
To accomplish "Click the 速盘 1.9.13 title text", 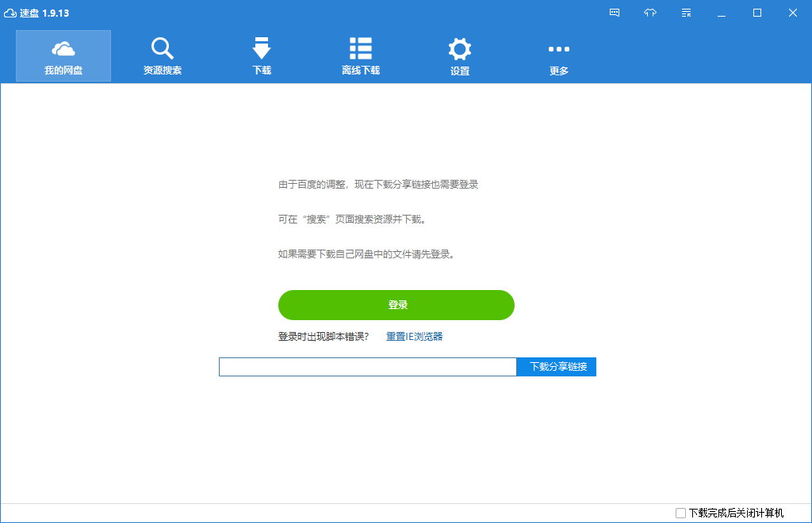I will click(44, 13).
